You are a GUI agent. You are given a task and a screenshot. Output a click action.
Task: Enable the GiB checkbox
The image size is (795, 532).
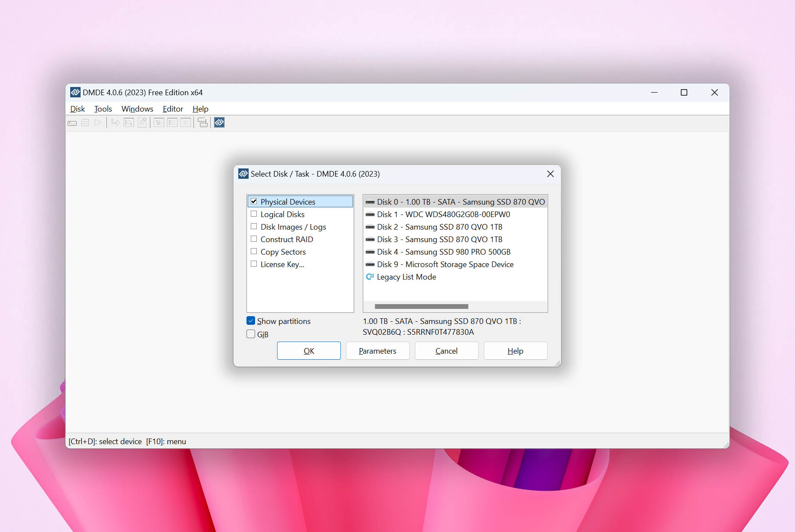click(x=251, y=334)
